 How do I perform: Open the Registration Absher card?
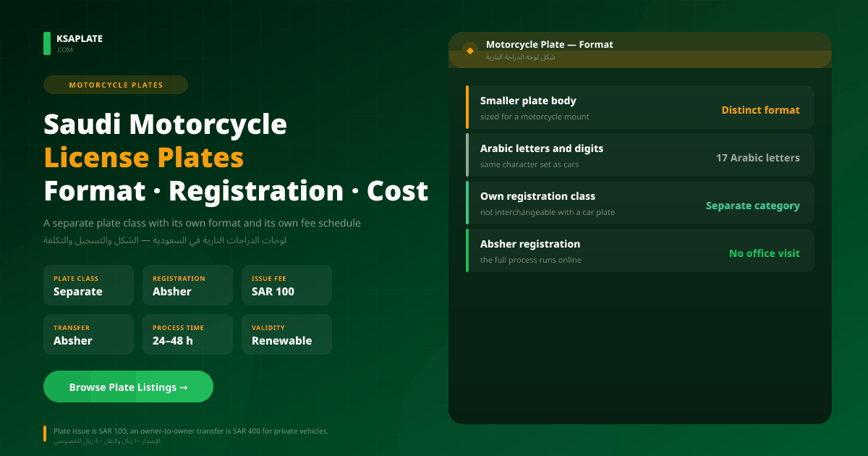click(x=187, y=285)
